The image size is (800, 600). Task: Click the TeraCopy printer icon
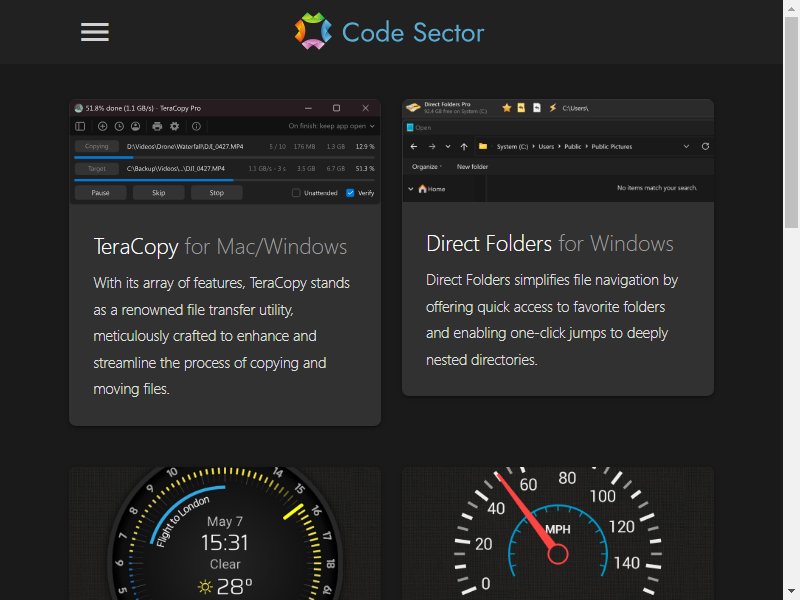pos(157,126)
